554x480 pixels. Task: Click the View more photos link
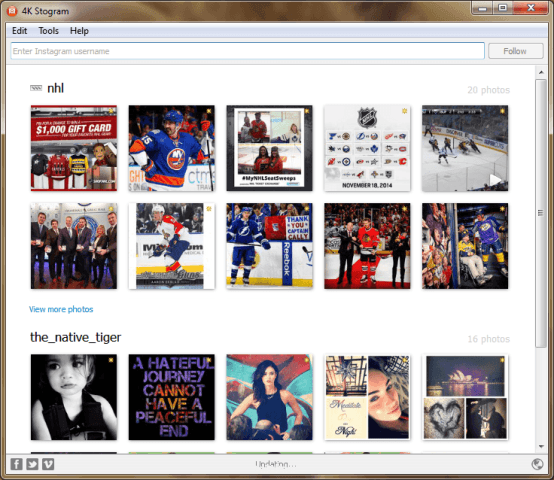click(x=61, y=309)
